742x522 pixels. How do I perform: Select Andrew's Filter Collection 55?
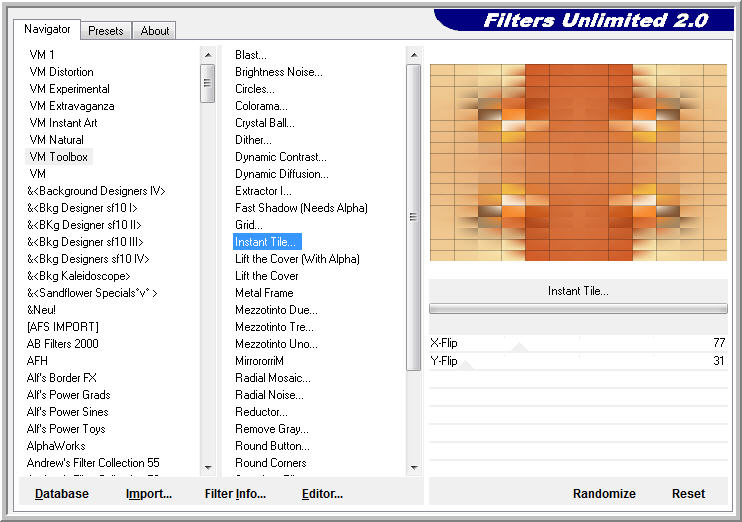[x=93, y=463]
